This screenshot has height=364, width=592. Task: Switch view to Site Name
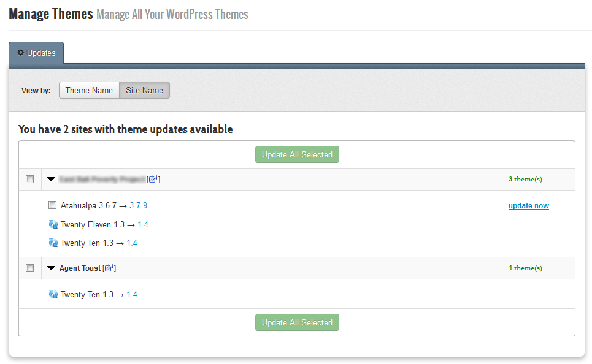click(x=144, y=90)
